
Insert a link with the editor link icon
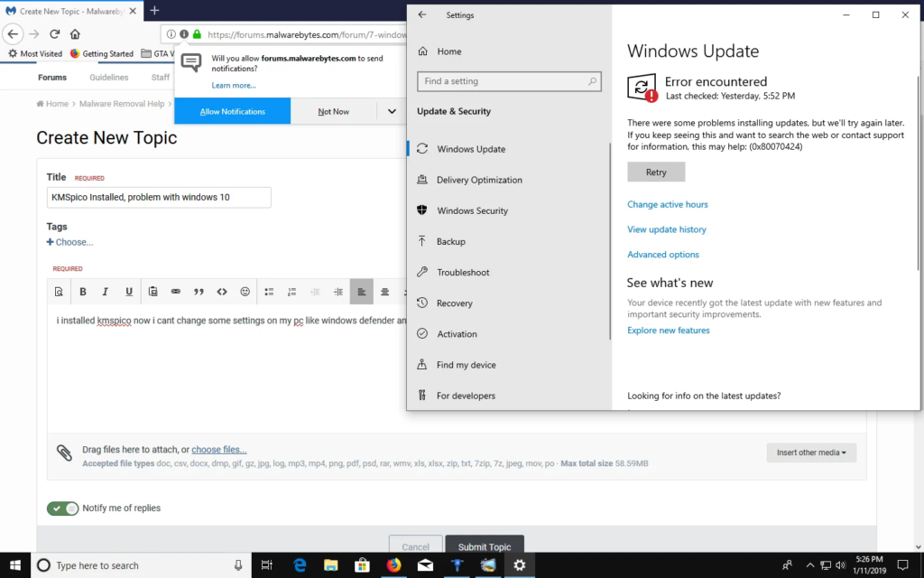point(176,292)
